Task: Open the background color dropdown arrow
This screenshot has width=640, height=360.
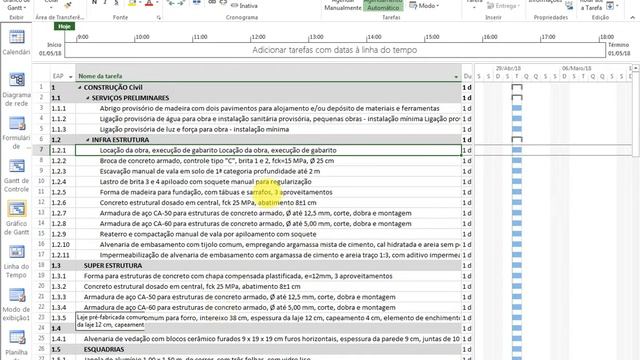Action: (140, 3)
